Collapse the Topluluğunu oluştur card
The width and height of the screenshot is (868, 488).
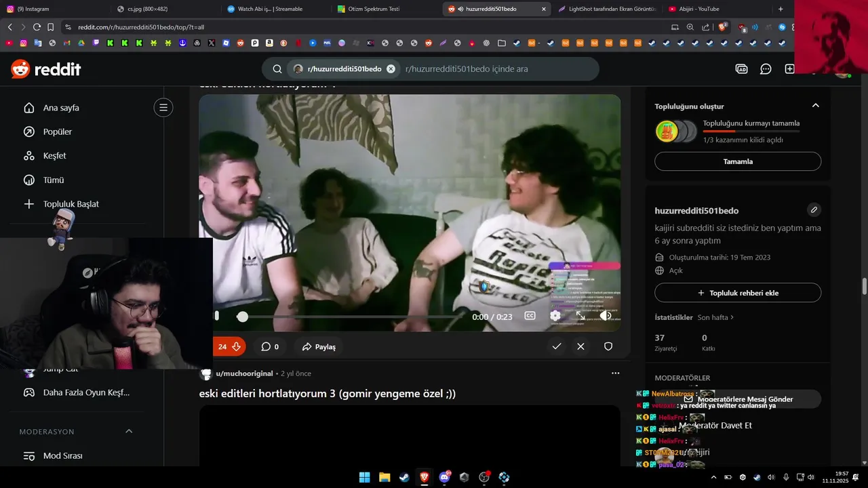click(815, 106)
